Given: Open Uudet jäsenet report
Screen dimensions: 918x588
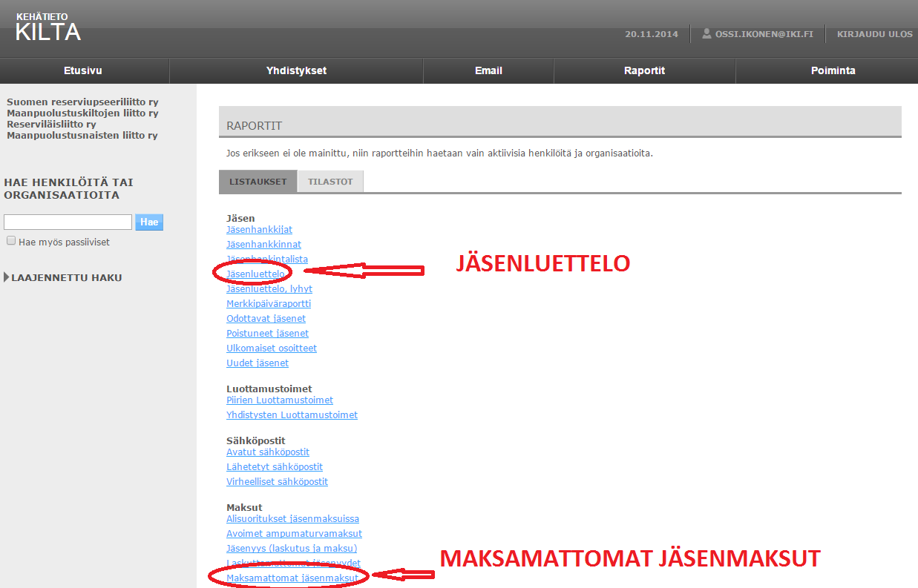Looking at the screenshot, I should (x=258, y=363).
